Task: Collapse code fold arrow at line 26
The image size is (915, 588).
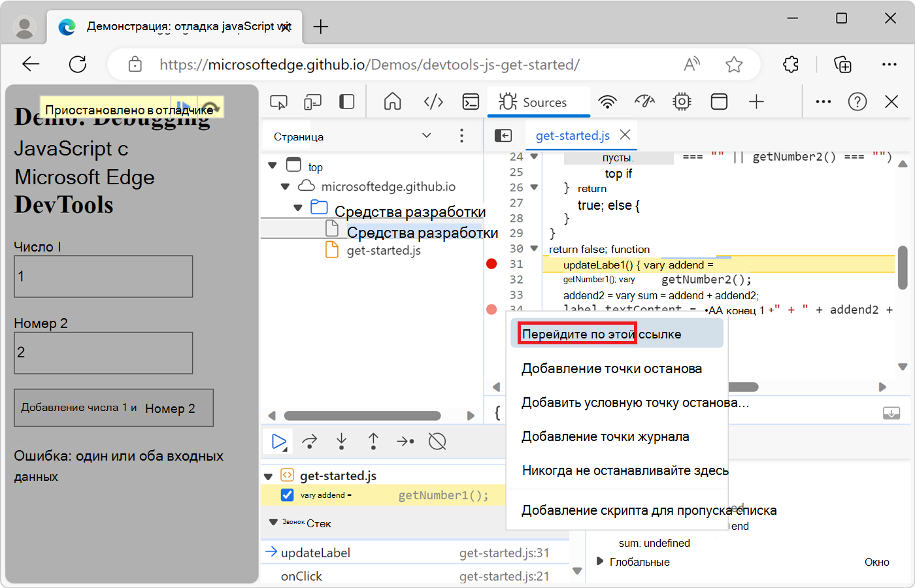Action: [534, 188]
